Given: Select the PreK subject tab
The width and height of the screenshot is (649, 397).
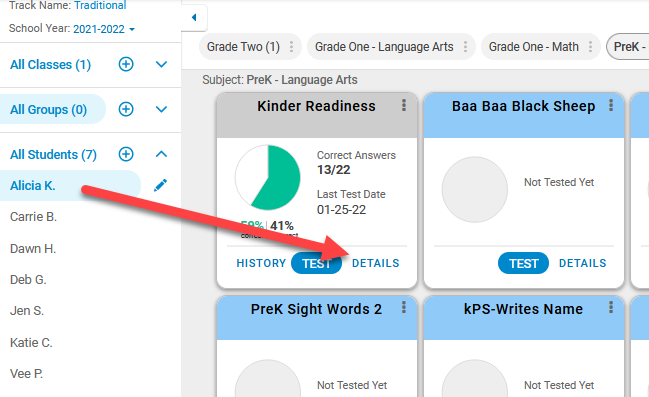Looking at the screenshot, I should [x=628, y=47].
